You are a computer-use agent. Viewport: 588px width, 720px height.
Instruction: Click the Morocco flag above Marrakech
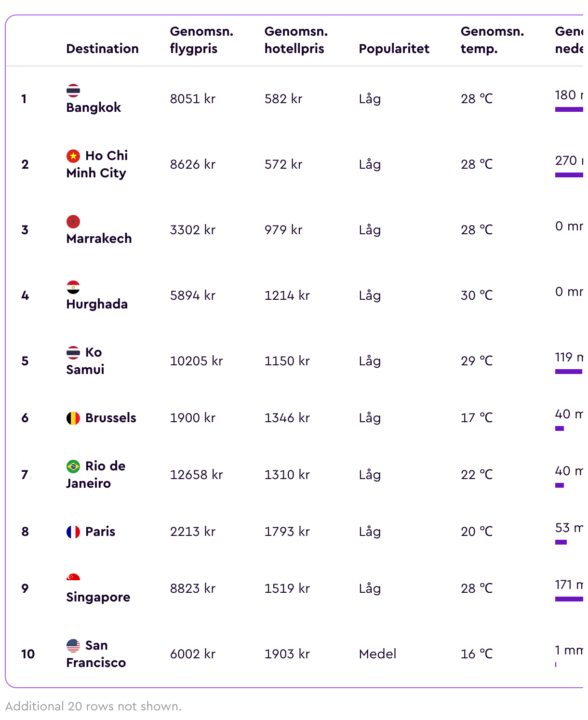point(73,221)
